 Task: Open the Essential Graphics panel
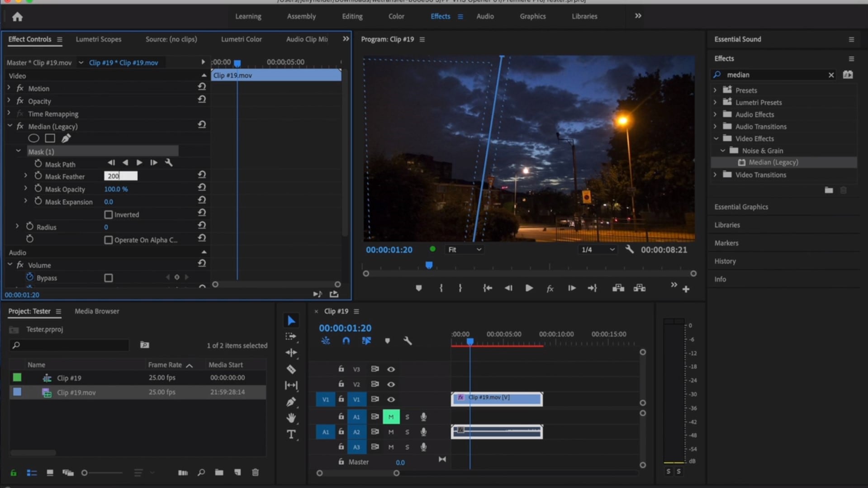point(741,207)
